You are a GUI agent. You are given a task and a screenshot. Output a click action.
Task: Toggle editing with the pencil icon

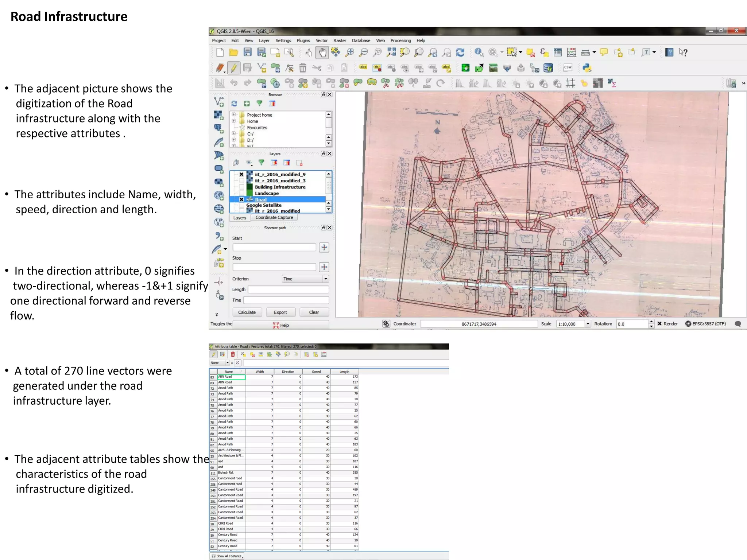click(x=233, y=68)
